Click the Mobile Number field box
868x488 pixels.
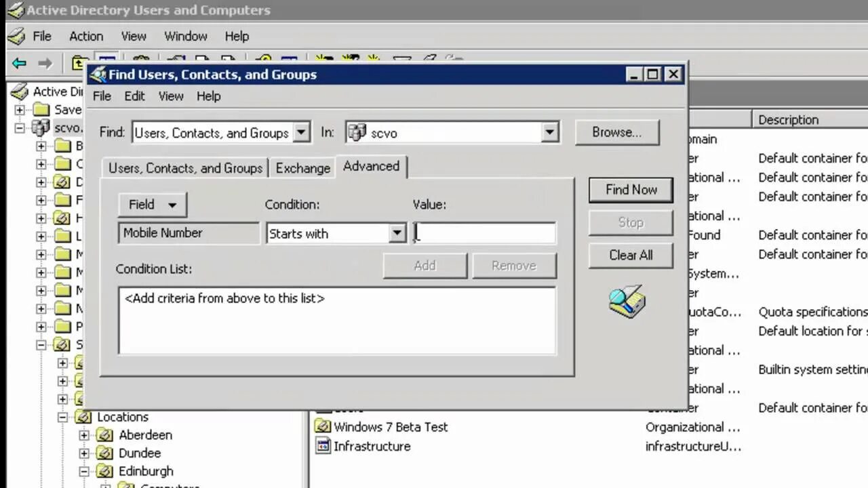click(x=188, y=232)
